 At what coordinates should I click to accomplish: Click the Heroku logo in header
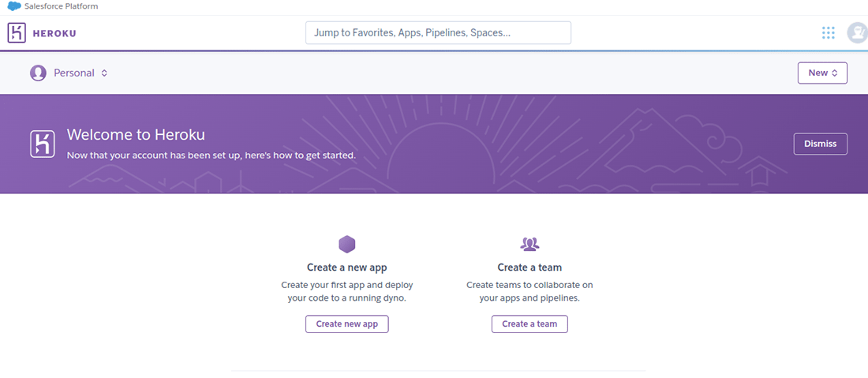point(17,32)
